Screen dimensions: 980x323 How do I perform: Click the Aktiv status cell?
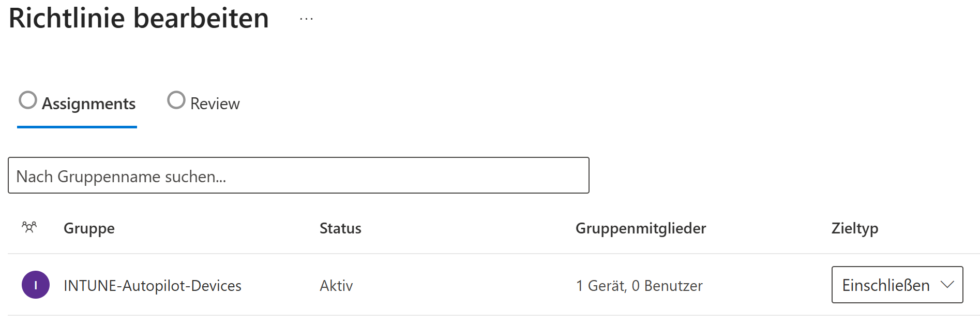click(x=336, y=286)
